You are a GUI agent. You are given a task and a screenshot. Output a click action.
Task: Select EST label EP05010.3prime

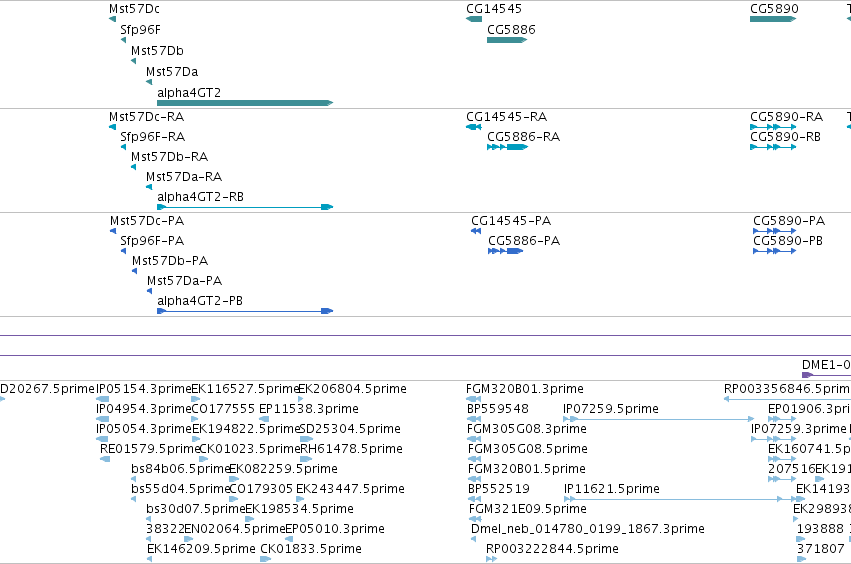[335, 530]
